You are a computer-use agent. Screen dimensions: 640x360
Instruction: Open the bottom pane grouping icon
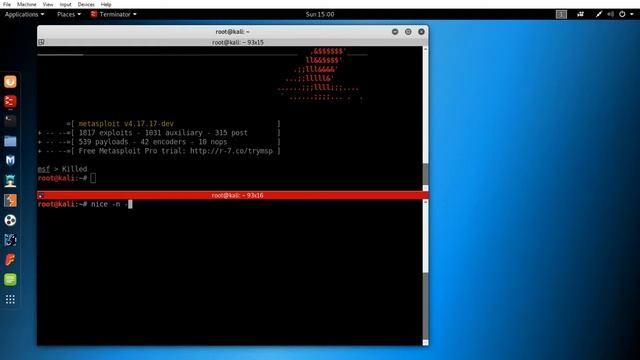point(40,196)
